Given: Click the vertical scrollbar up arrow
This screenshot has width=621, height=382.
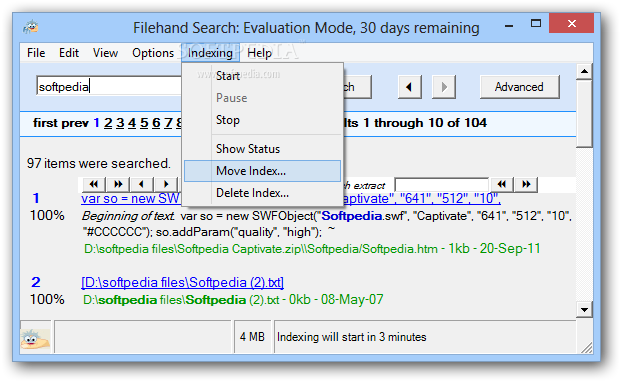Looking at the screenshot, I should (584, 72).
